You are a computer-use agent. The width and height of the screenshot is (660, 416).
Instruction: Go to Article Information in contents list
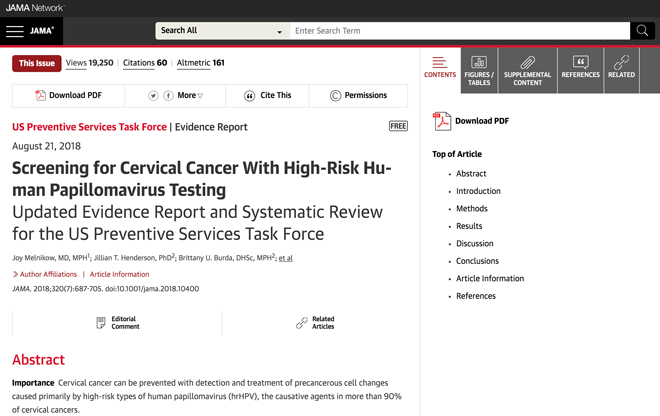click(x=490, y=279)
